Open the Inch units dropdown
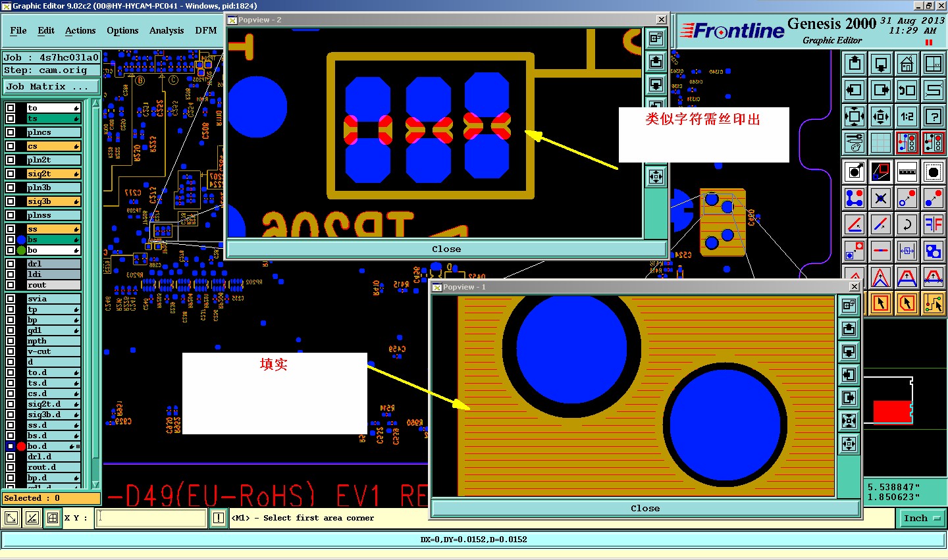Viewport: 948px width, 560px height. click(922, 518)
